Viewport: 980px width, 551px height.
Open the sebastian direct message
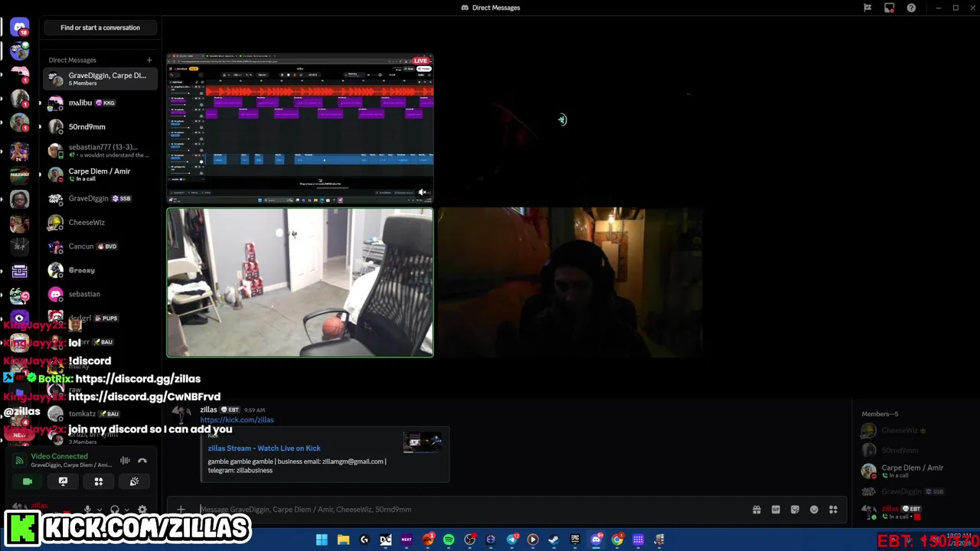point(100,294)
